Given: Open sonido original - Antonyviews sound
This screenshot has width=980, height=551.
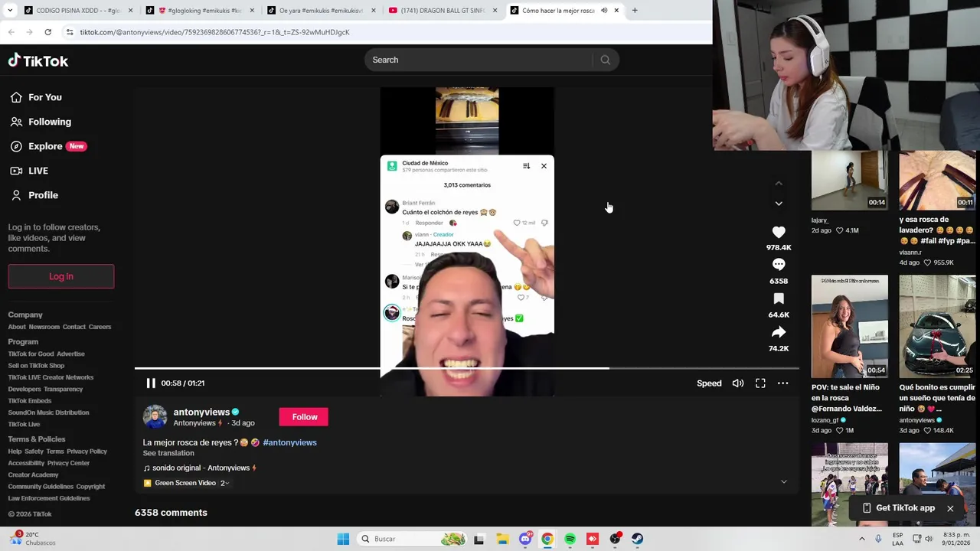Looking at the screenshot, I should click(x=200, y=468).
